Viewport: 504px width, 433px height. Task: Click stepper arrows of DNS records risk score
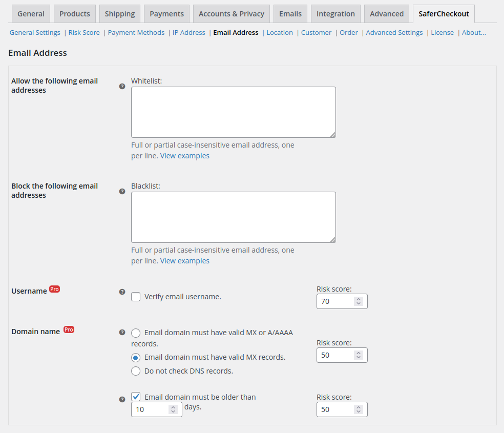click(359, 355)
